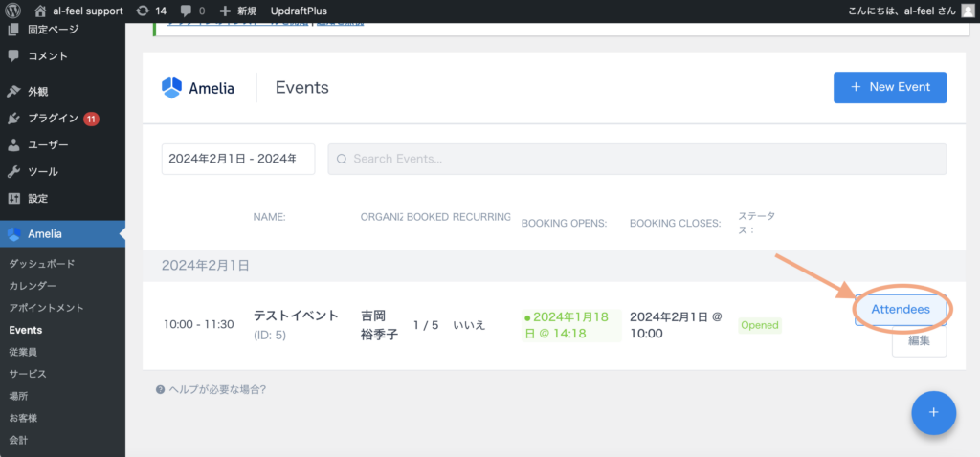Open al-feel support site home icon

pos(40,11)
